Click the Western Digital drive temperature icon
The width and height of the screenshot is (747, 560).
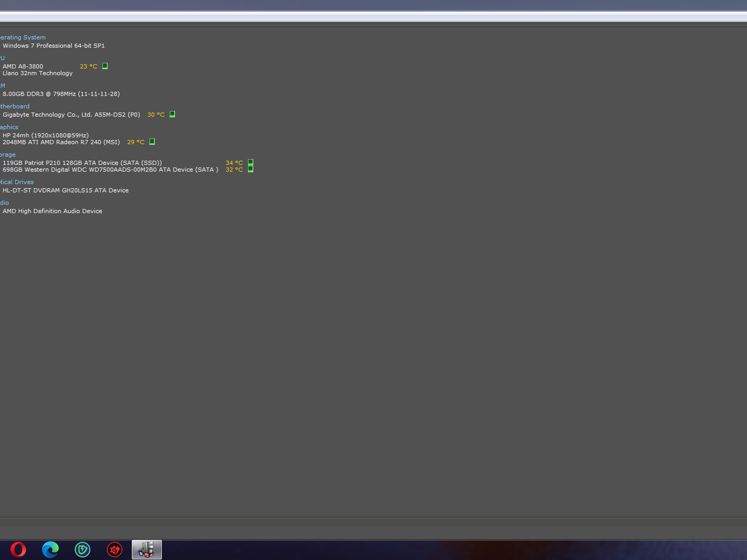pos(251,169)
